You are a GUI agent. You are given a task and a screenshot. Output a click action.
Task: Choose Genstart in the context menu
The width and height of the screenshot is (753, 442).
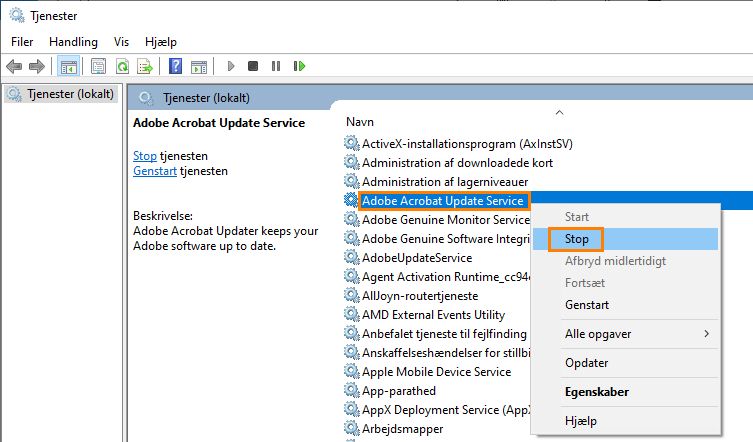tap(625, 305)
